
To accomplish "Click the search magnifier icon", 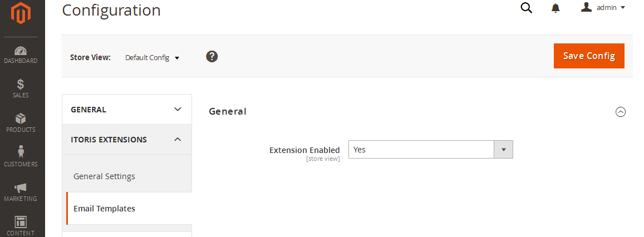I will pos(526,8).
